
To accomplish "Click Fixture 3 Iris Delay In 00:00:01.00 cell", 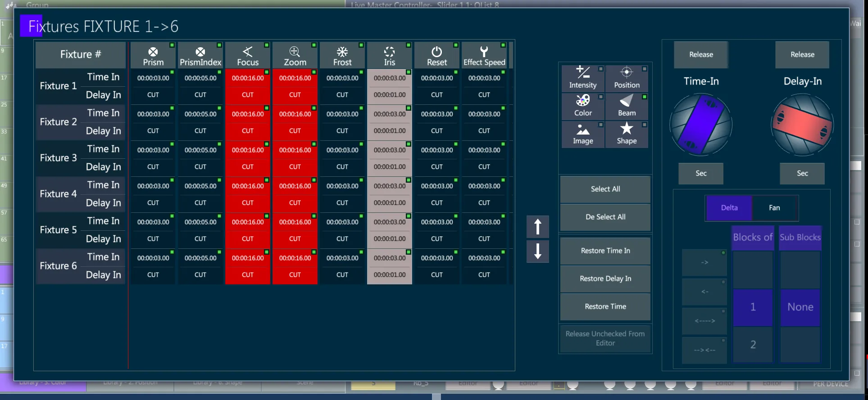I will point(390,167).
